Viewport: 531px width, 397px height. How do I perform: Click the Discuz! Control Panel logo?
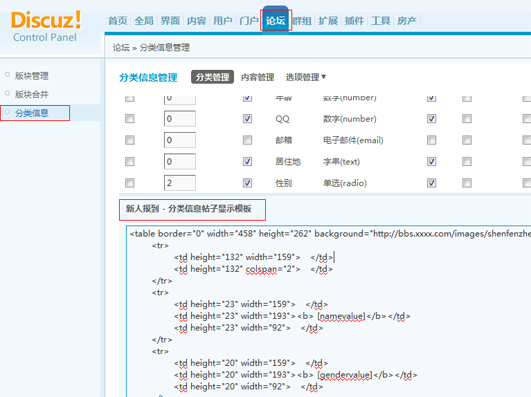[x=46, y=26]
